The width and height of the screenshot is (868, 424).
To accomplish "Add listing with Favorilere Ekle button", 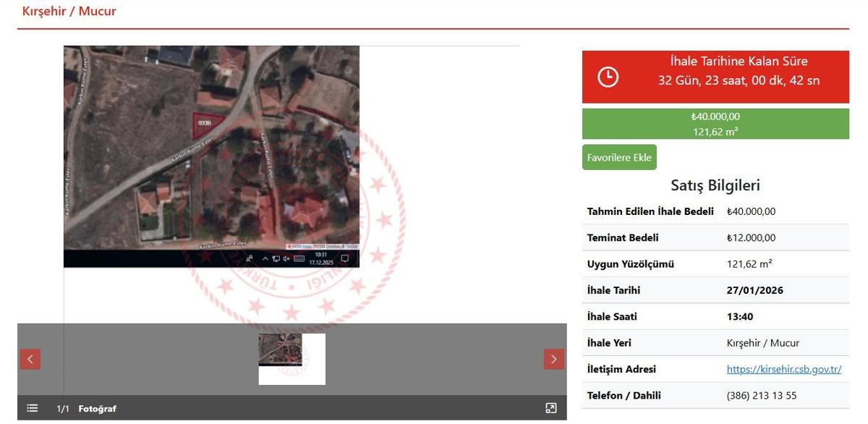I will [x=619, y=158].
